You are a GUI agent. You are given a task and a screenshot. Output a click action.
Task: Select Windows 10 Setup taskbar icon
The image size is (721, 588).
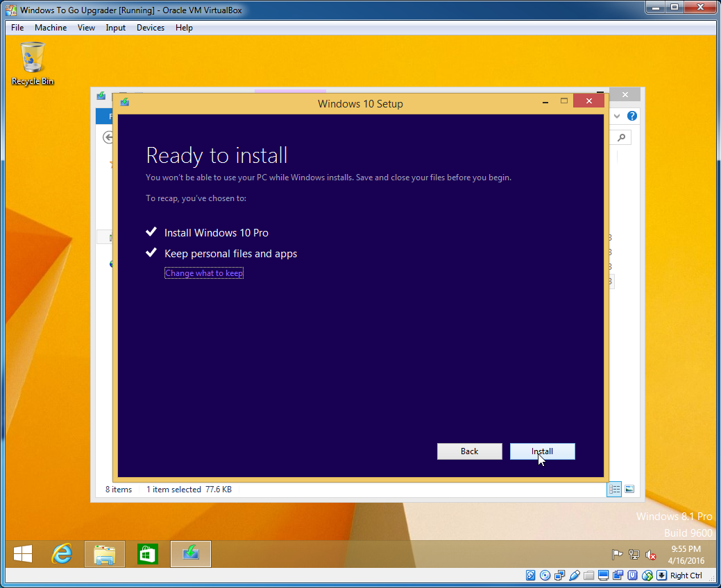[x=190, y=553]
